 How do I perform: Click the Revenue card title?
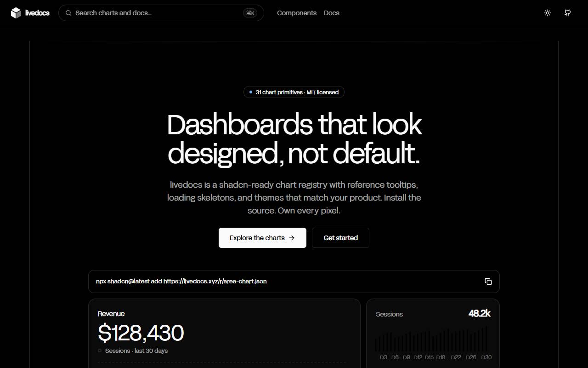coord(111,314)
